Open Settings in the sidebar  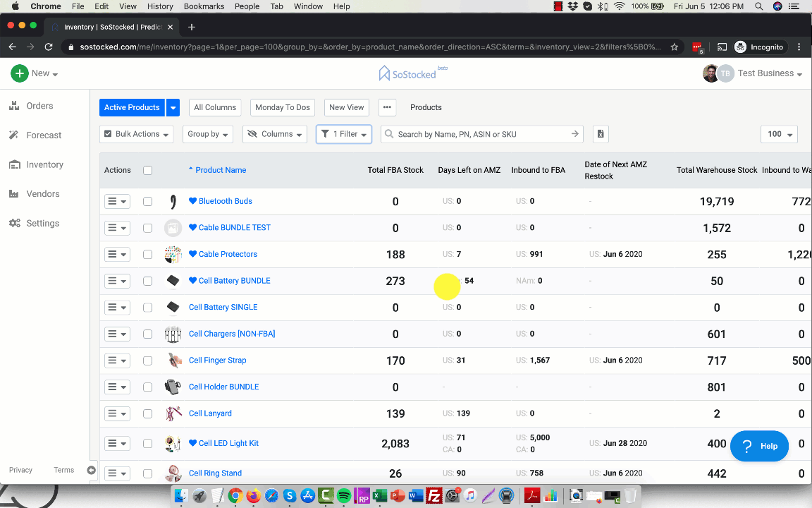coord(34,224)
